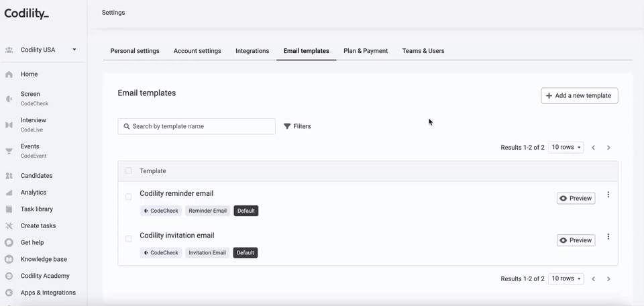The image size is (644, 306).
Task: Click the Analytics chart icon
Action: point(9,193)
